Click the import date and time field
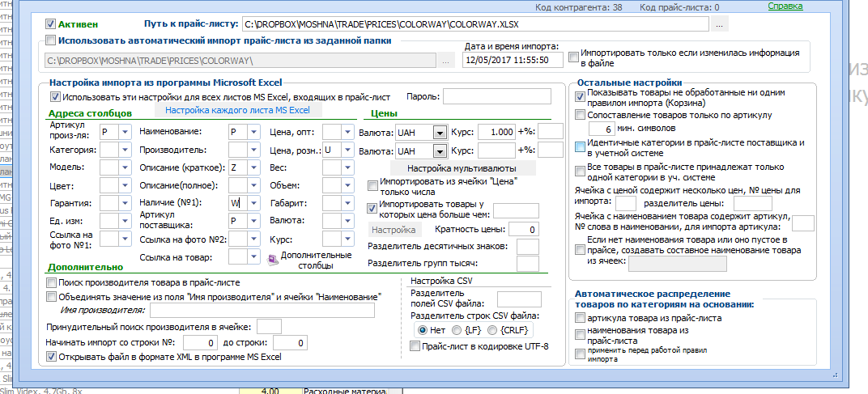 point(513,59)
